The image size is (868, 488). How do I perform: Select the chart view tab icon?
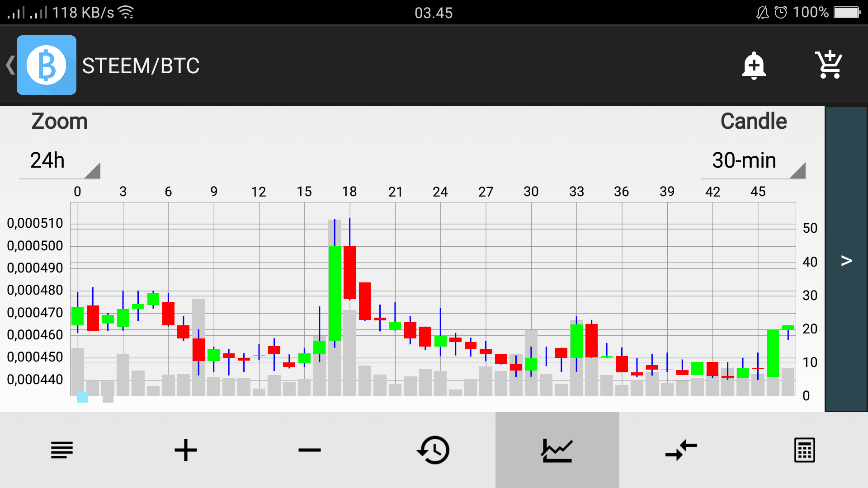(557, 450)
